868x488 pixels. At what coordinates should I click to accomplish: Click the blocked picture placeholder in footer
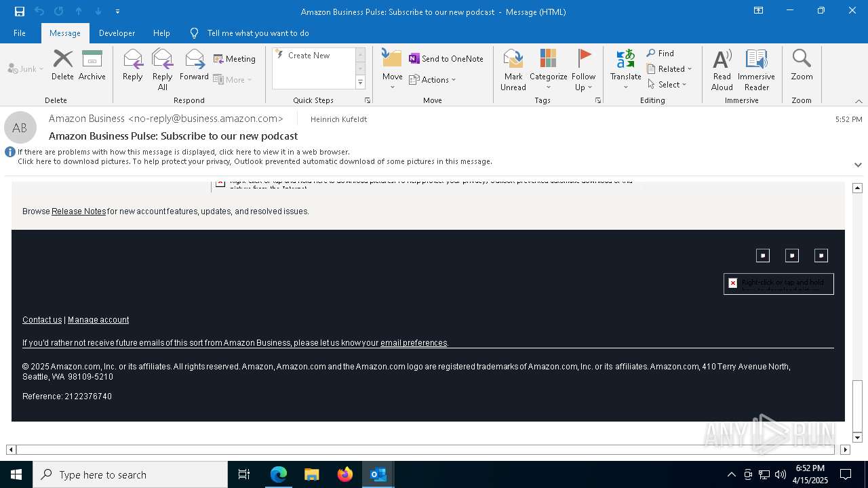pos(778,283)
